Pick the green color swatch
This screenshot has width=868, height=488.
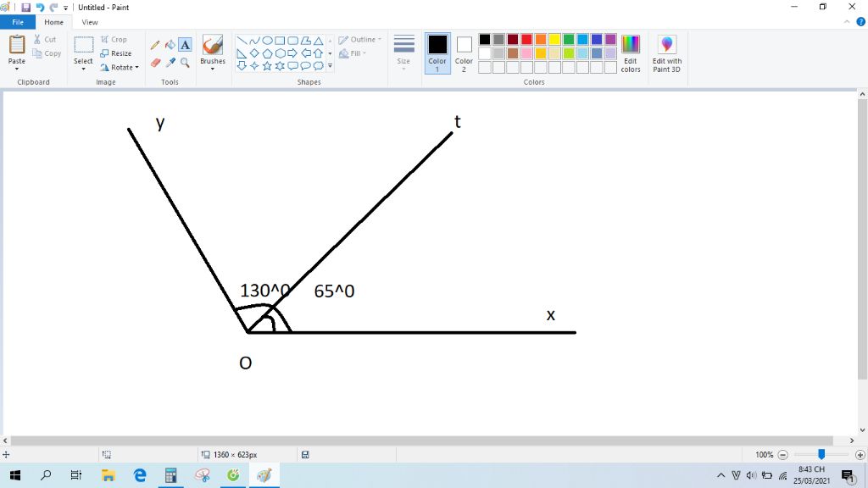(x=569, y=39)
